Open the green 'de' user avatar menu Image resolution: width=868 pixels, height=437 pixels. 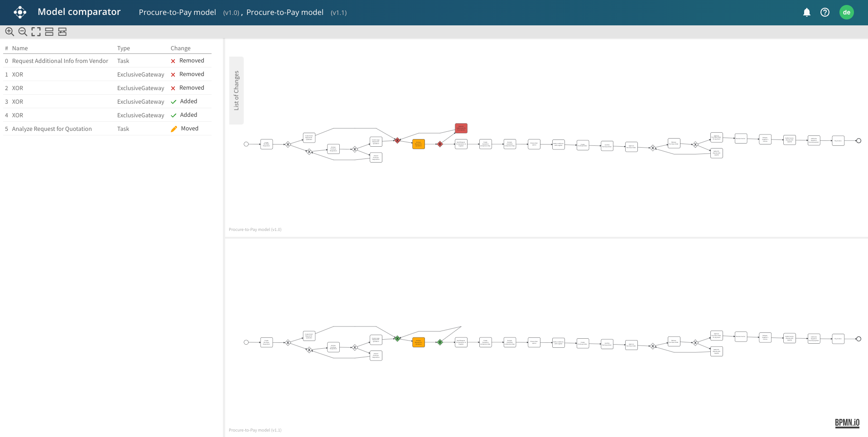point(846,13)
